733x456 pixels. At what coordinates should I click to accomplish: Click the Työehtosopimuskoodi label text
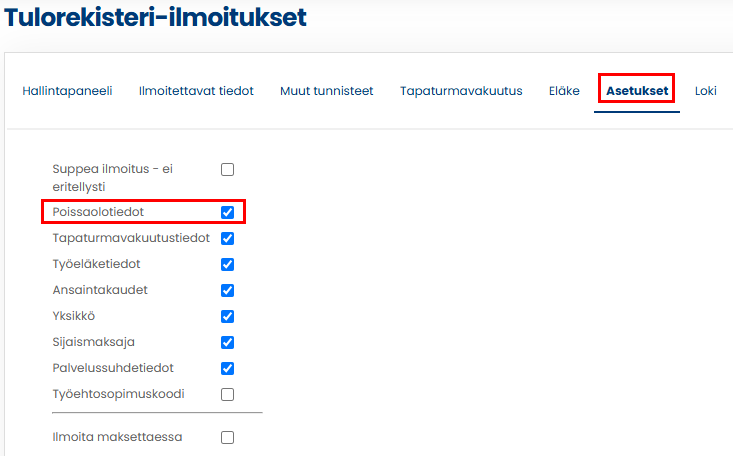pos(118,394)
